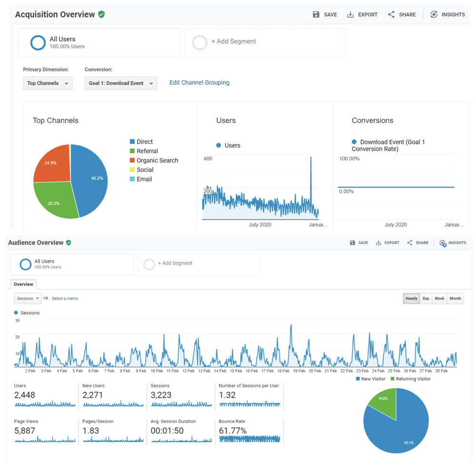476x462 pixels.
Task: Click the Organic Search orange legend swatch
Action: pyautogui.click(x=132, y=161)
